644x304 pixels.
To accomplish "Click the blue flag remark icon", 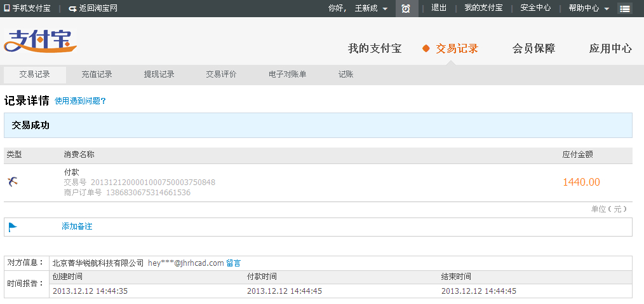I will (13, 227).
